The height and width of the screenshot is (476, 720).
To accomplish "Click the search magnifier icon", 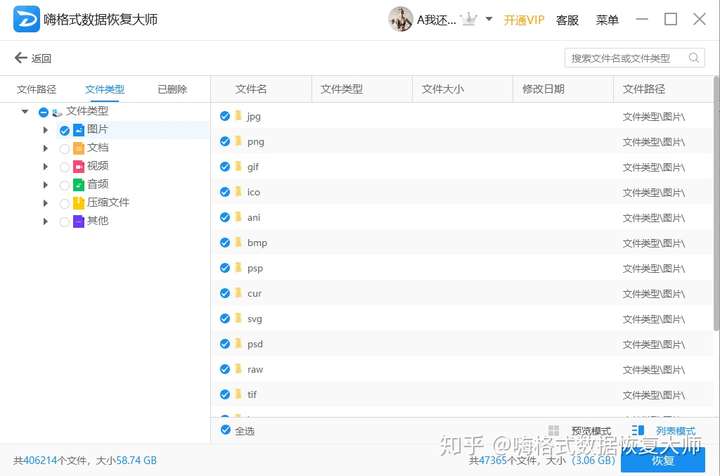I will 693,58.
